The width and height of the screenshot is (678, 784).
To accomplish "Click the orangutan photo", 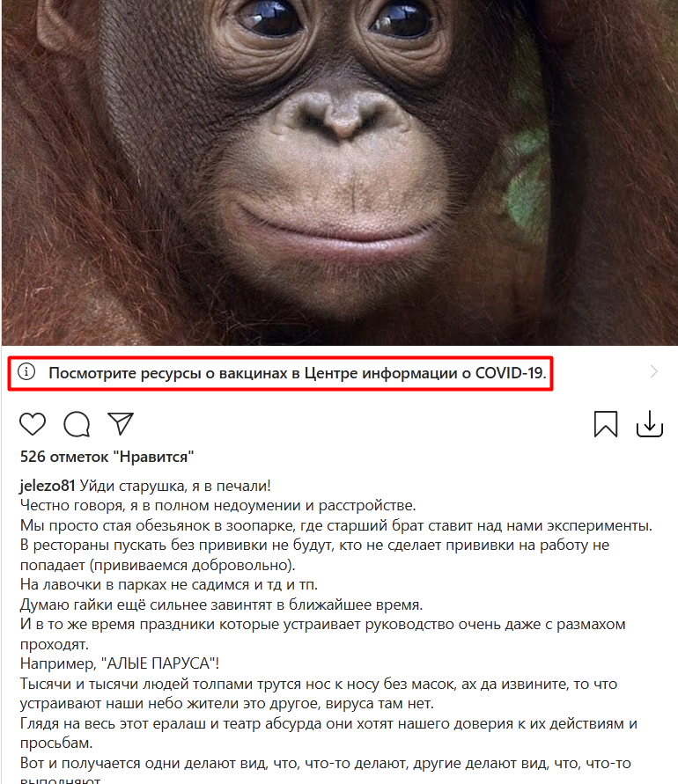I will coord(339,172).
